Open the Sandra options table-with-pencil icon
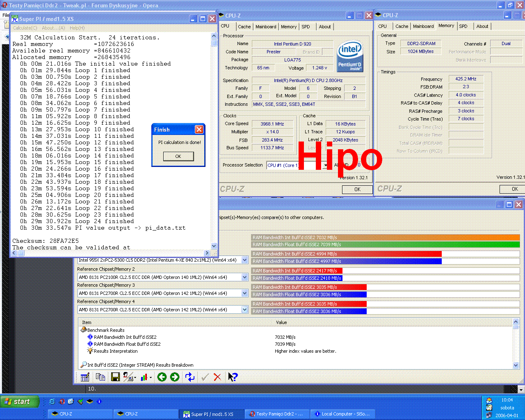Viewport: 525px width, 420px height. pos(85,377)
